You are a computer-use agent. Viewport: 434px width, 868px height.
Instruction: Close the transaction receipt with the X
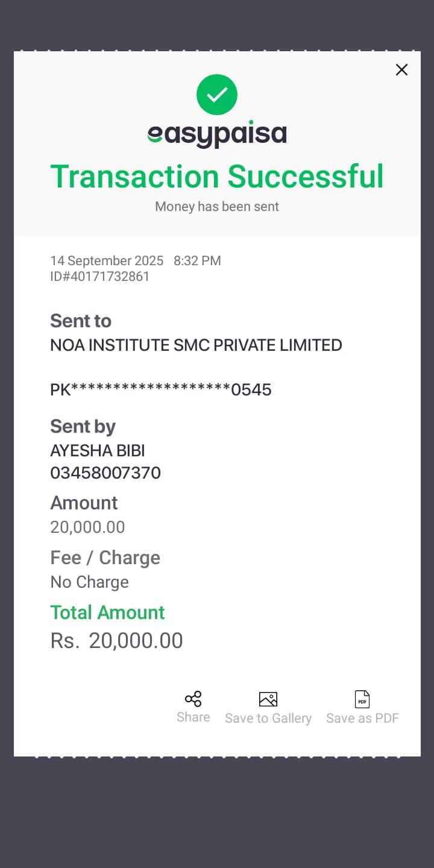pyautogui.click(x=401, y=70)
